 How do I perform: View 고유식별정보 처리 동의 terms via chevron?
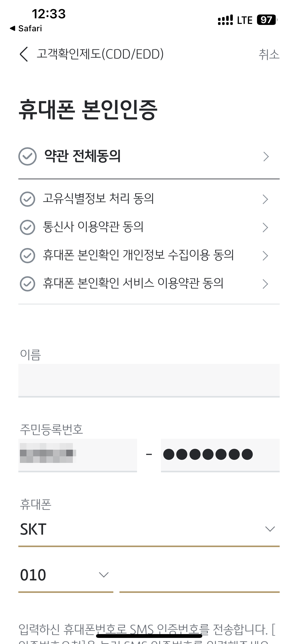coord(265,199)
